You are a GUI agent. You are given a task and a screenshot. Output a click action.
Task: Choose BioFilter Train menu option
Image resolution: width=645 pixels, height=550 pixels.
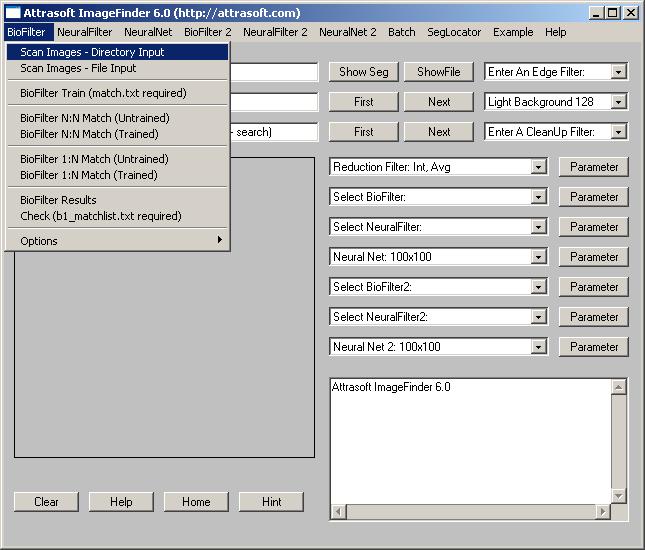coord(103,93)
